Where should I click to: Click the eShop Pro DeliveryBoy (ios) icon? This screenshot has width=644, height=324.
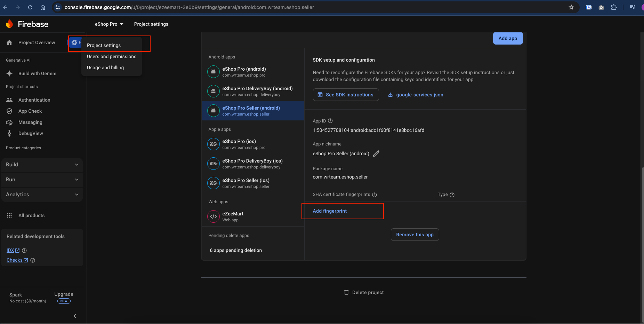coord(214,164)
